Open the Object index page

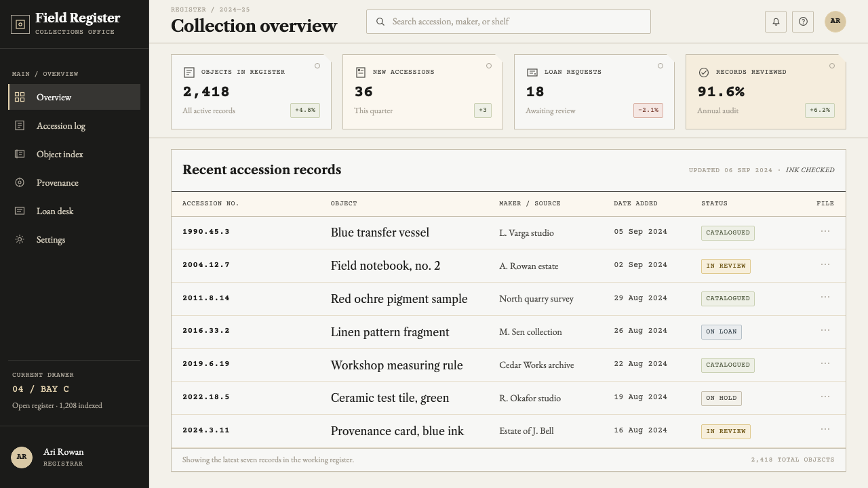tap(75, 154)
